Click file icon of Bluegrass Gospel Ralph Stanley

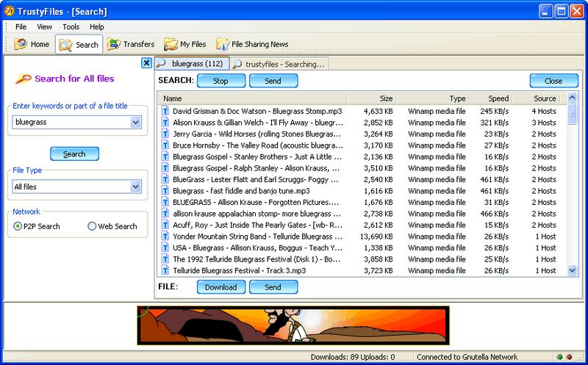point(165,167)
